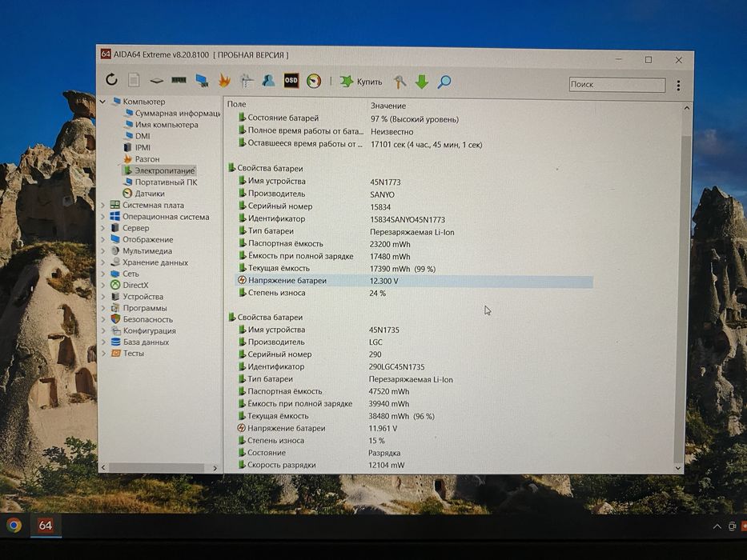This screenshot has width=747, height=560.
Task: Expand the Хранение данных node
Action: tap(103, 262)
